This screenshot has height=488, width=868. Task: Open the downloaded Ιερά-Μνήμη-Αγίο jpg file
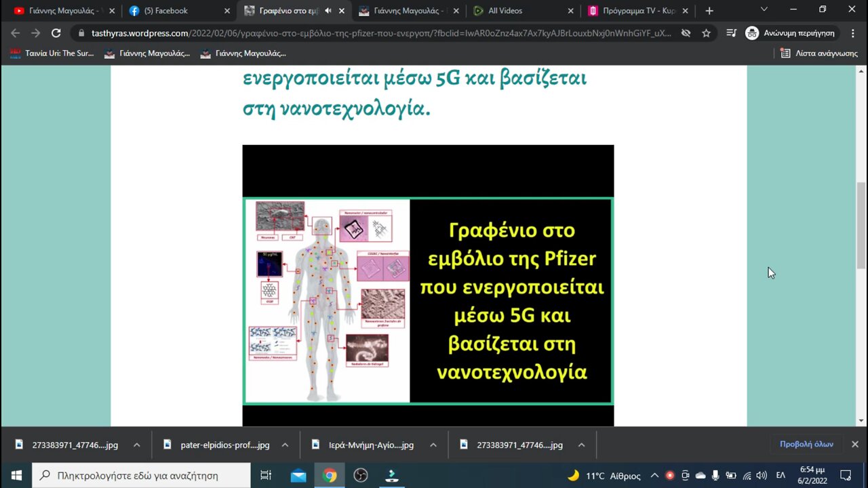click(x=363, y=445)
